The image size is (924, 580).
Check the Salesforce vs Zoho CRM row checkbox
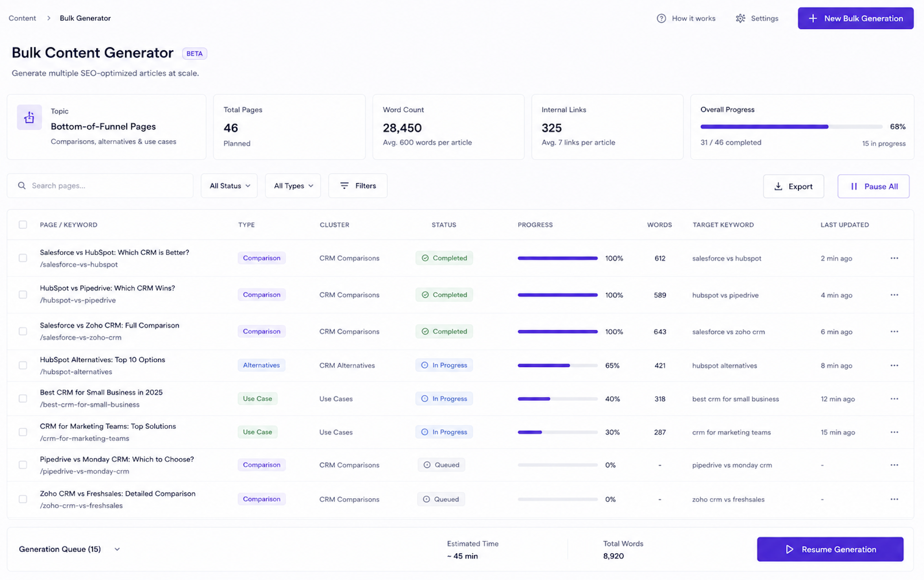[x=23, y=332]
